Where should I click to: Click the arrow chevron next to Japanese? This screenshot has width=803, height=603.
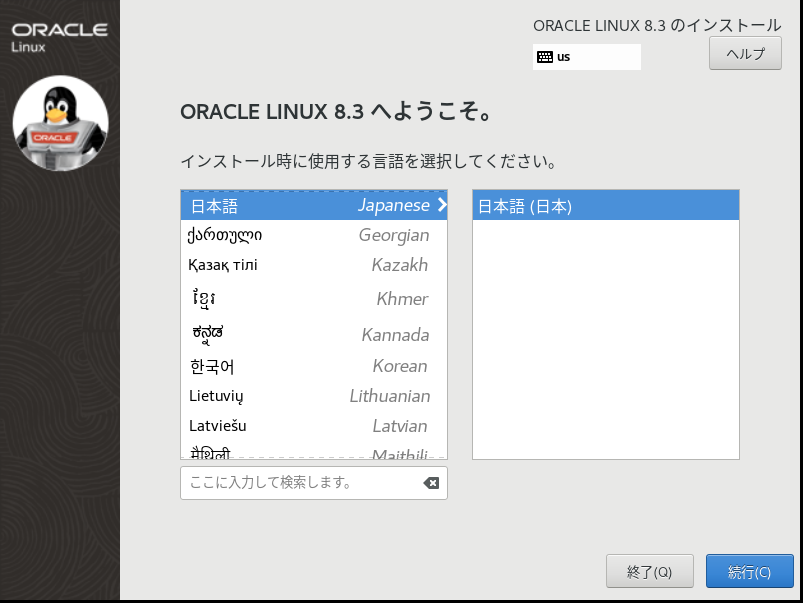click(x=441, y=205)
